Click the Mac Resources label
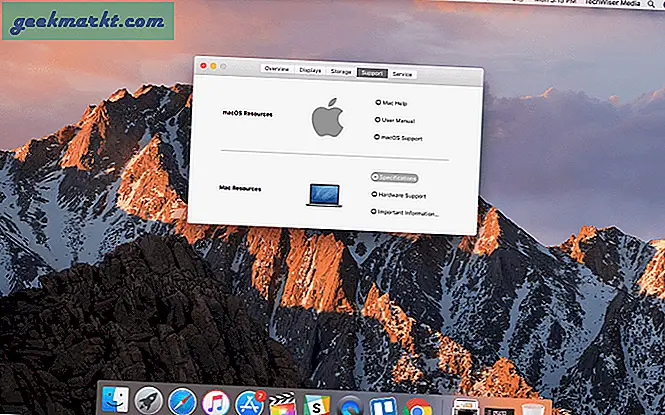 [x=240, y=188]
